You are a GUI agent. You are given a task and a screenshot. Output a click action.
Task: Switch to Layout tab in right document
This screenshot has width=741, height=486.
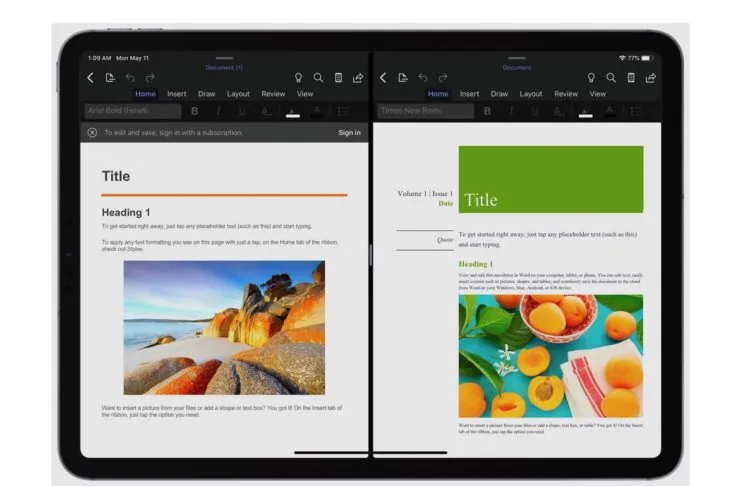click(x=531, y=94)
